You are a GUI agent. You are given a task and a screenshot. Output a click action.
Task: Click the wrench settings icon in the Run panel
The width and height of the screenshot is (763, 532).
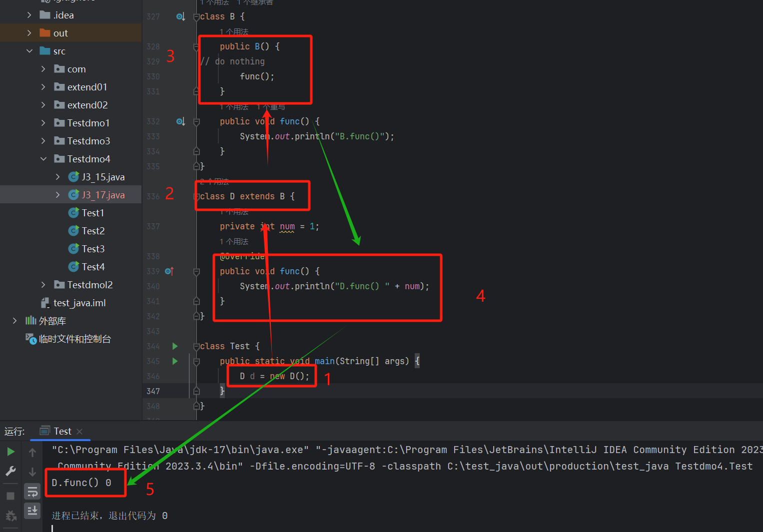[10, 471]
